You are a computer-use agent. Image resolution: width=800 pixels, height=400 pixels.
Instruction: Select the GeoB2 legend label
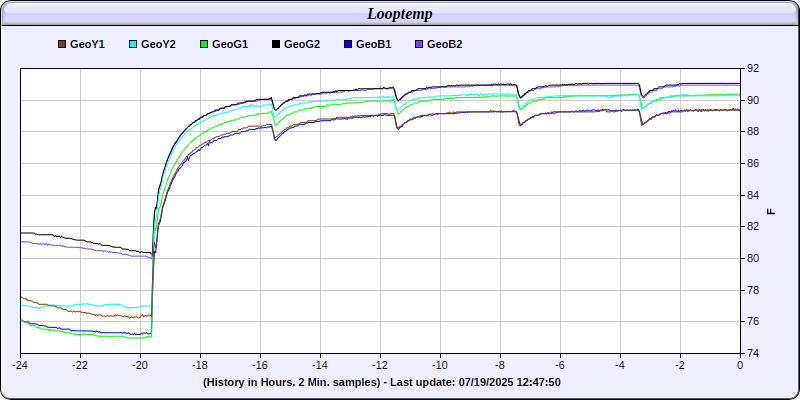[445, 44]
